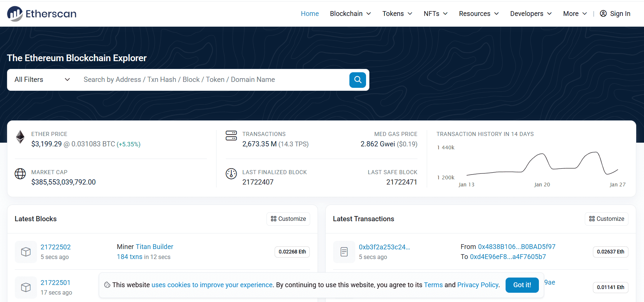Image resolution: width=644 pixels, height=302 pixels.
Task: Customize the Latest Blocks panel
Action: coord(288,219)
